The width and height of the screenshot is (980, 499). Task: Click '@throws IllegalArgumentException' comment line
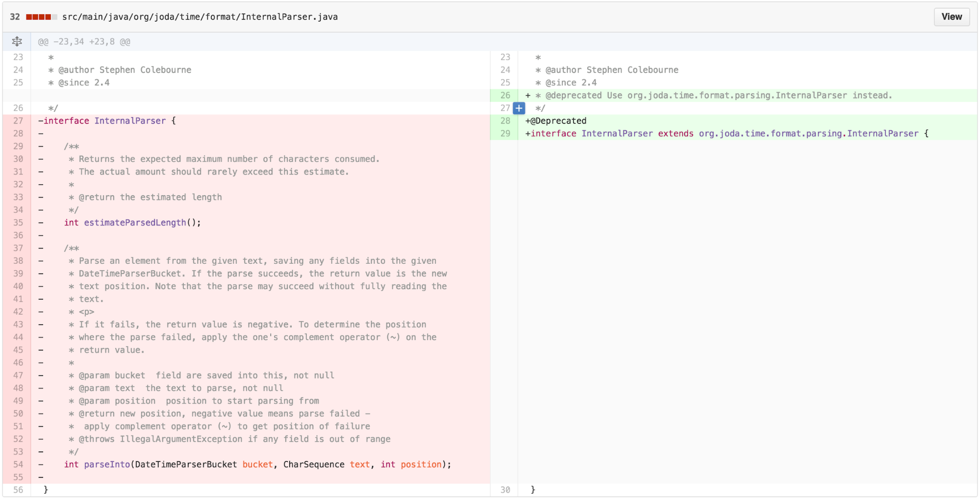coord(260,439)
